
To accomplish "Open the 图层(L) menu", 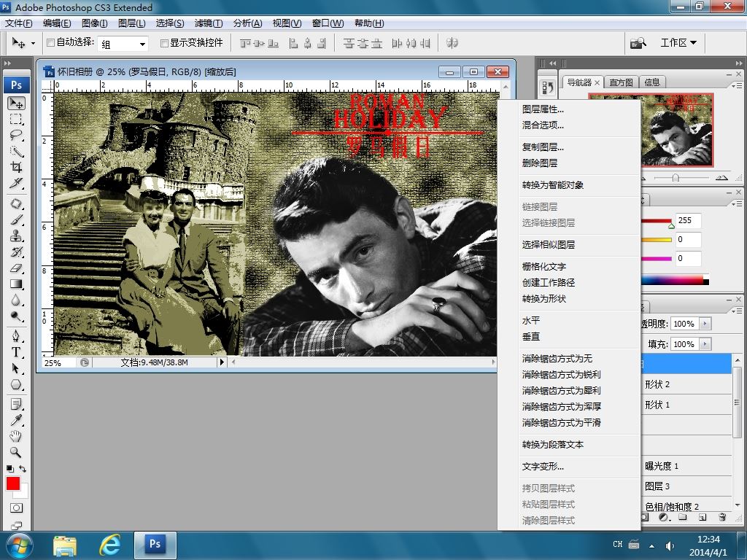I will (131, 23).
